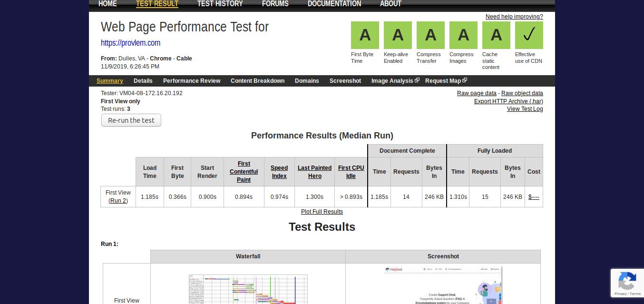Viewport: 644px width, 304px height.
Task: Click the Start Render value 0.900s
Action: pyautogui.click(x=207, y=197)
